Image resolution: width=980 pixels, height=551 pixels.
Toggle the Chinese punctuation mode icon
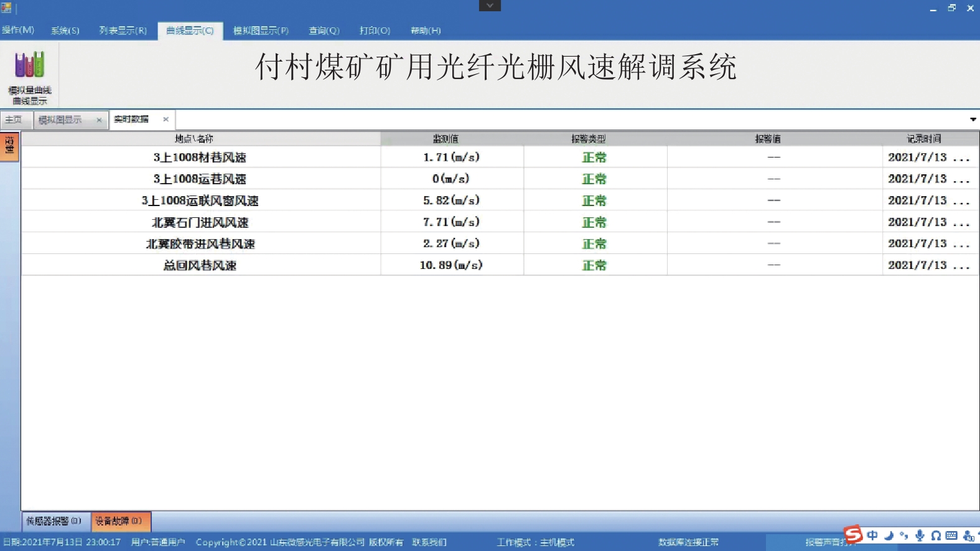coord(904,535)
